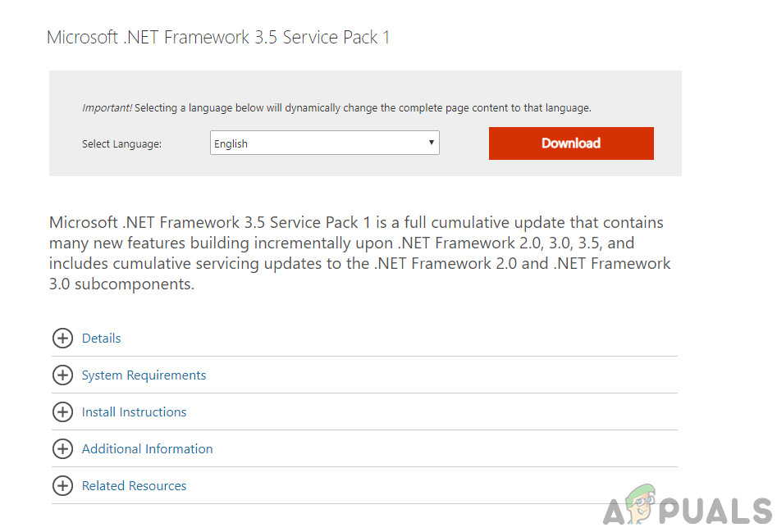The height and width of the screenshot is (532, 777).
Task: Click the plus icon beside Additional Information
Action: (x=62, y=449)
